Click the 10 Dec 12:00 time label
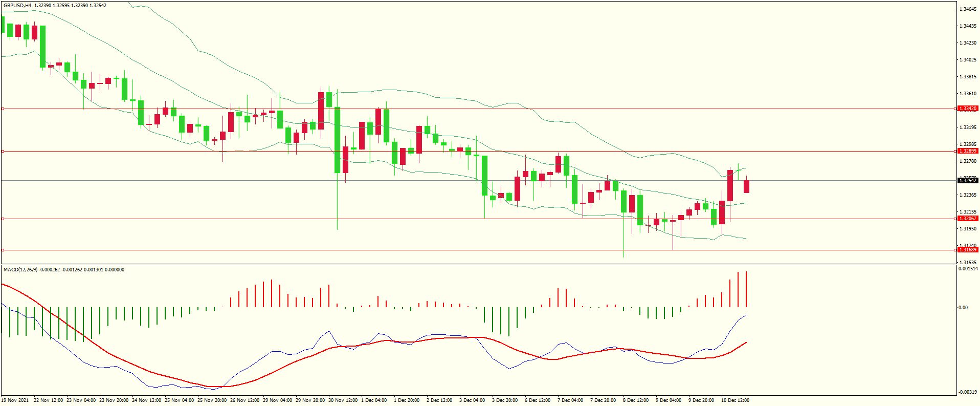980x406 pixels. click(735, 400)
